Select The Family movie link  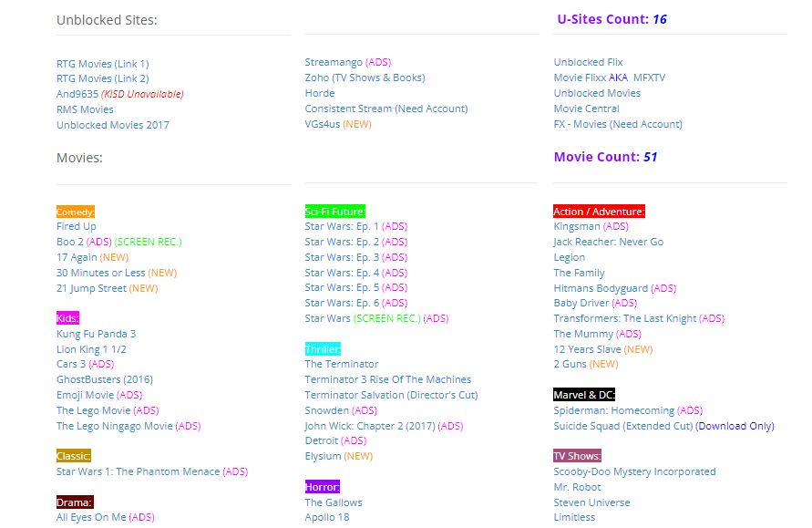coord(579,273)
